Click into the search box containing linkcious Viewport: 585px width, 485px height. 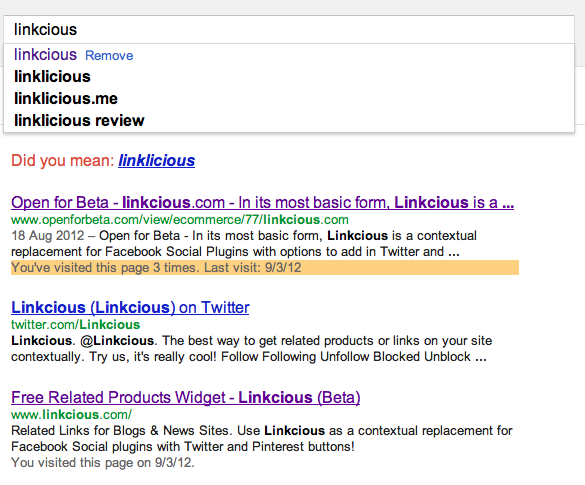coord(289,29)
